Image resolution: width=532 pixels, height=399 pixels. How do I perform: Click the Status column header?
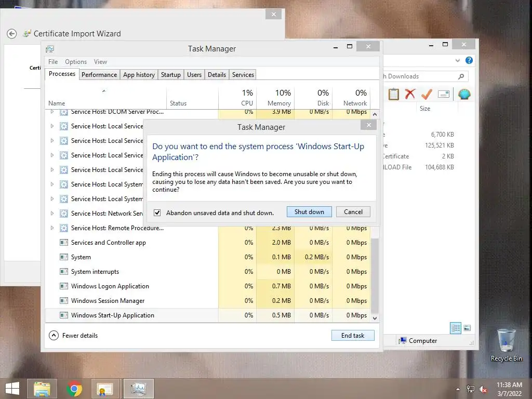point(192,98)
